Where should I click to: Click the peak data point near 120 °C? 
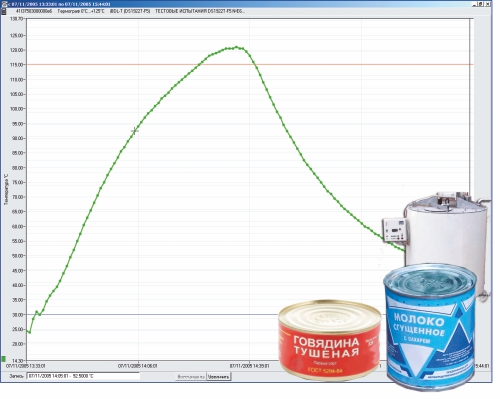pyautogui.click(x=236, y=47)
